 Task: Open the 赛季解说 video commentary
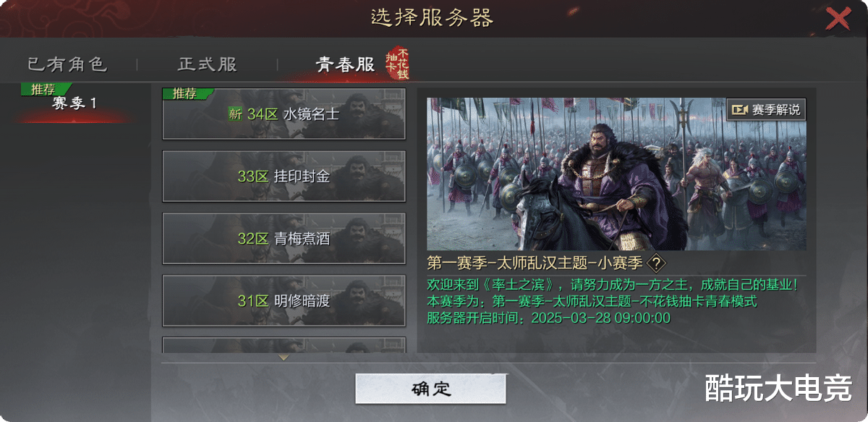pos(766,109)
